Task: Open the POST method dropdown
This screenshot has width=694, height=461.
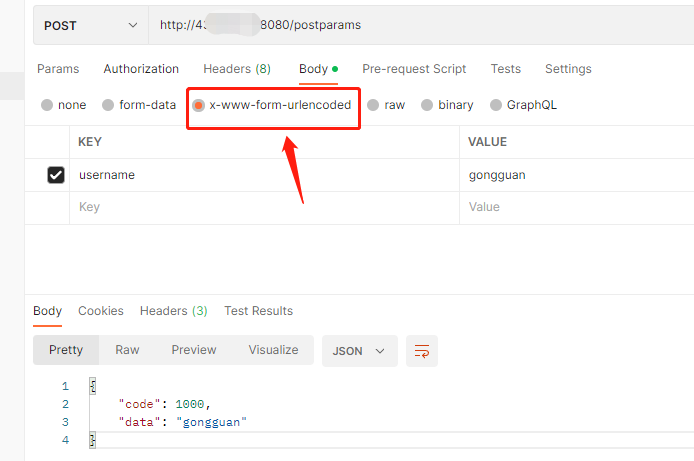Action: point(90,24)
